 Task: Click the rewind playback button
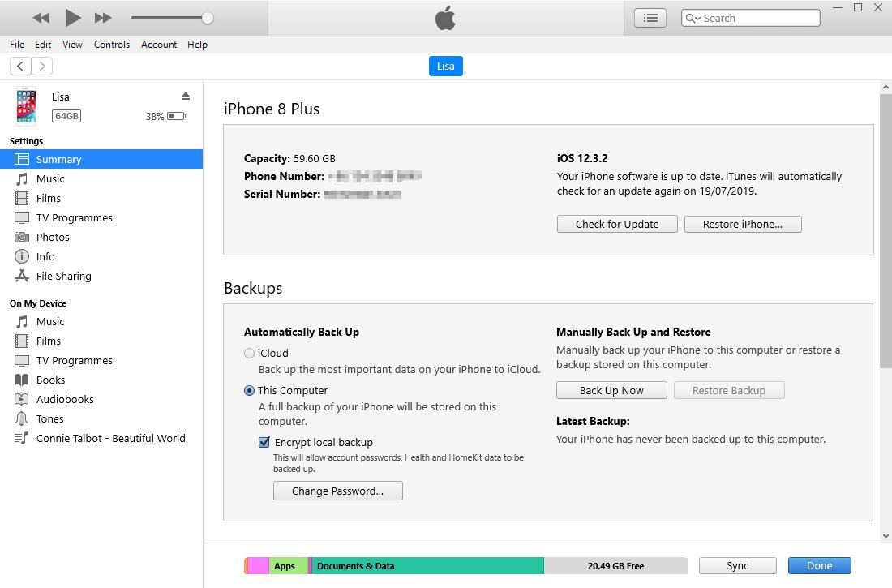(41, 18)
